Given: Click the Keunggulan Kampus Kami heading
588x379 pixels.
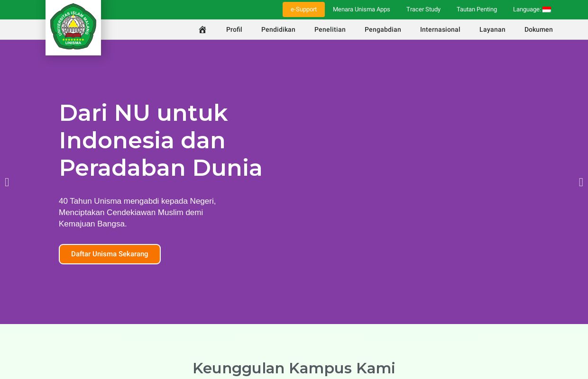Looking at the screenshot, I should (x=294, y=368).
